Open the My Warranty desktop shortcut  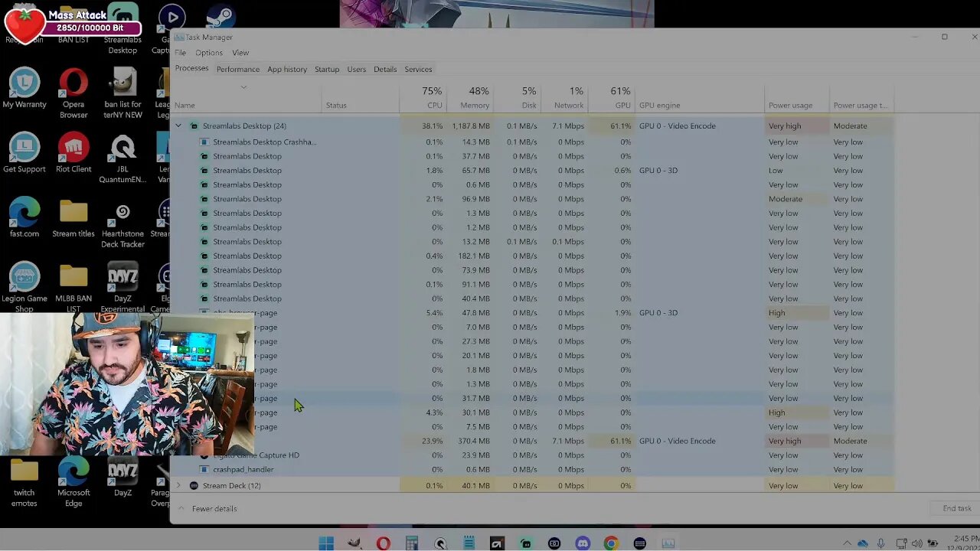(24, 89)
